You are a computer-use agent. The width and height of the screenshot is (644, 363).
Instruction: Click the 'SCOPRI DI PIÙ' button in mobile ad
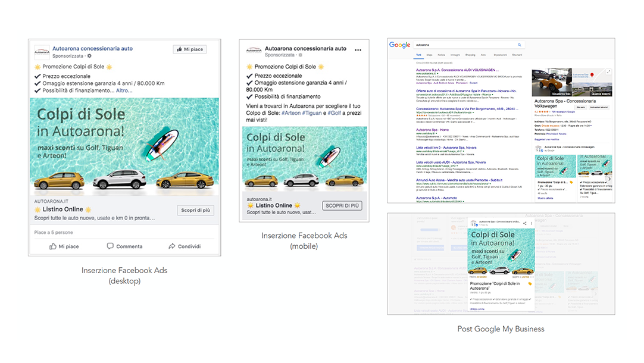pyautogui.click(x=342, y=206)
